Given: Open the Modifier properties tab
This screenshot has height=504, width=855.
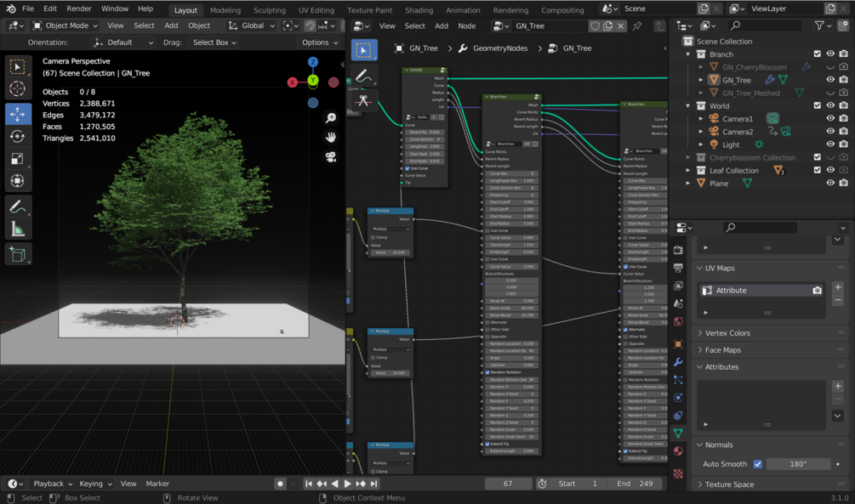Looking at the screenshot, I should 678,362.
